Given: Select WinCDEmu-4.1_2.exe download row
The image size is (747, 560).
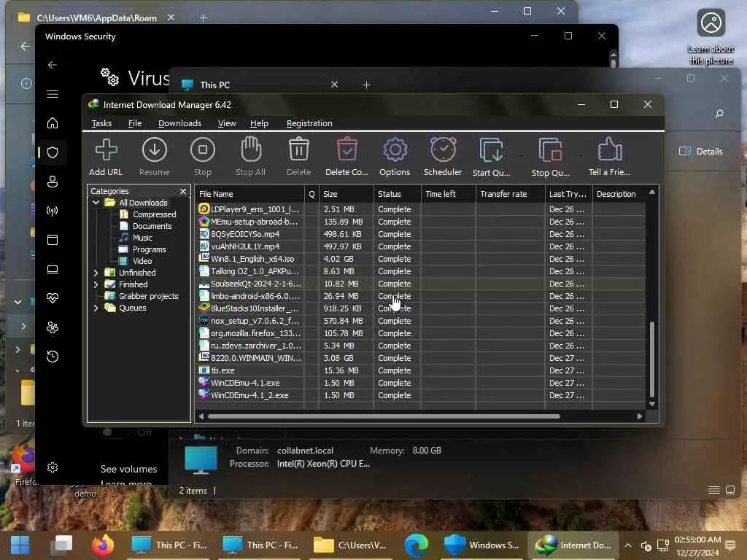Looking at the screenshot, I should [x=420, y=395].
